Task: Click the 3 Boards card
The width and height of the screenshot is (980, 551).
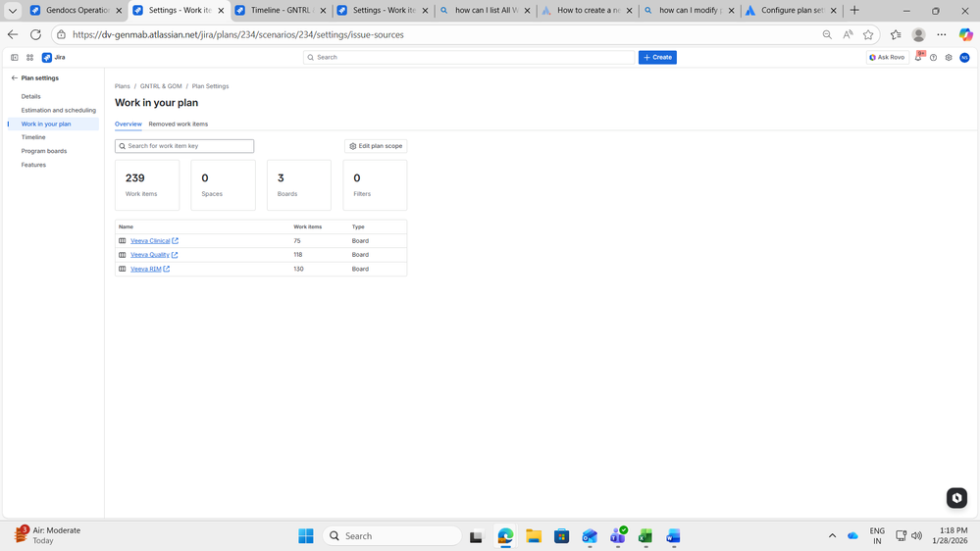Action: point(299,185)
